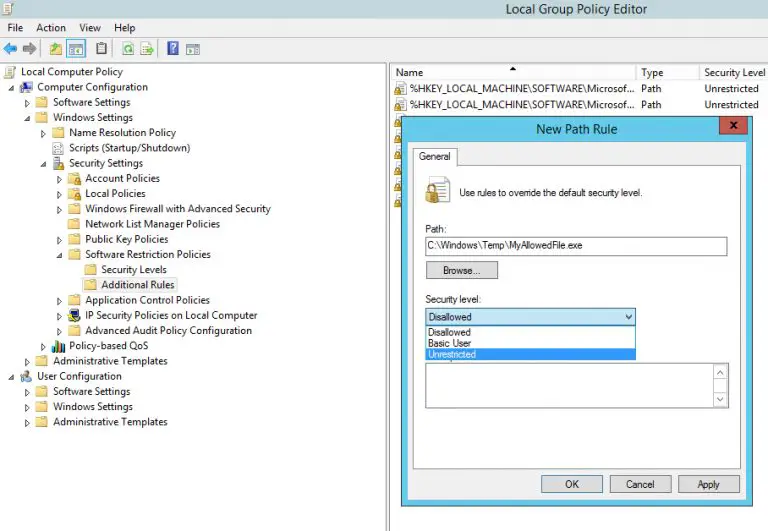Click the Up One Level folder icon

pyautogui.click(x=55, y=48)
